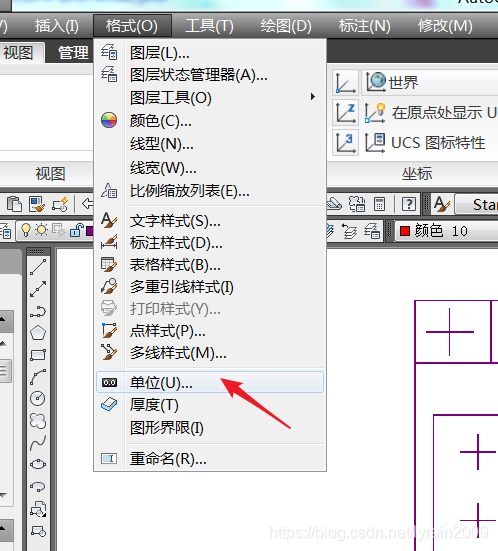Open the 绘图(D) menu
498x551 pixels.
[286, 26]
